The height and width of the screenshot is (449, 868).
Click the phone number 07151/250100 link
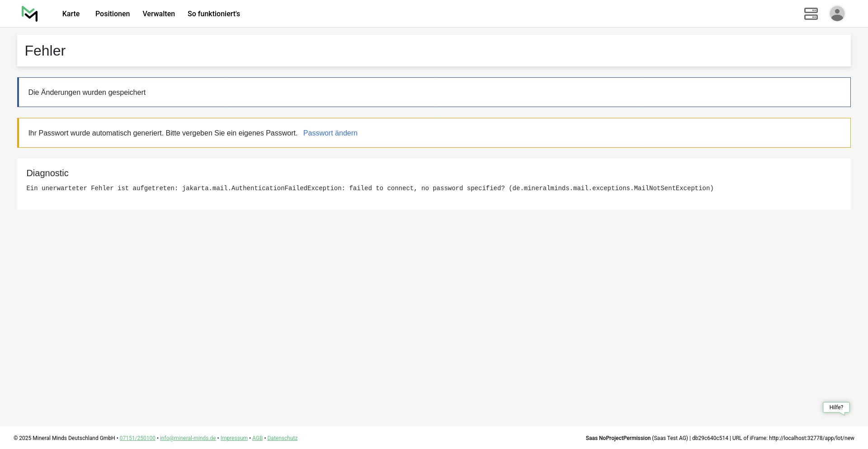pos(137,438)
